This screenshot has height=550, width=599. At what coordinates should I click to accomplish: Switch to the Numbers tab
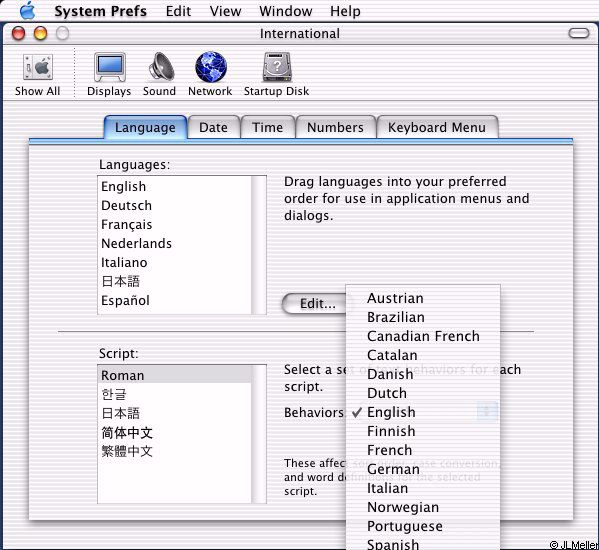[335, 127]
